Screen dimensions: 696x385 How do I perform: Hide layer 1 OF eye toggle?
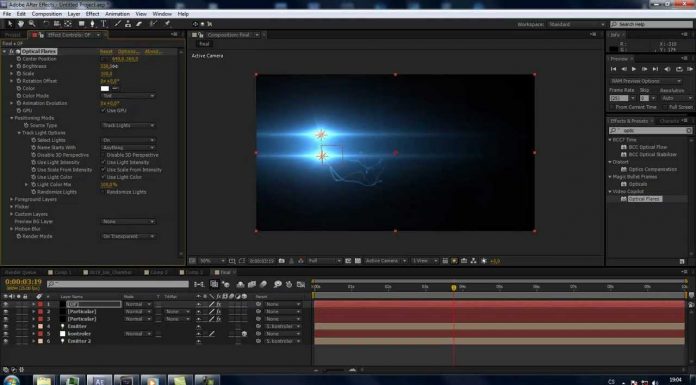5,304
